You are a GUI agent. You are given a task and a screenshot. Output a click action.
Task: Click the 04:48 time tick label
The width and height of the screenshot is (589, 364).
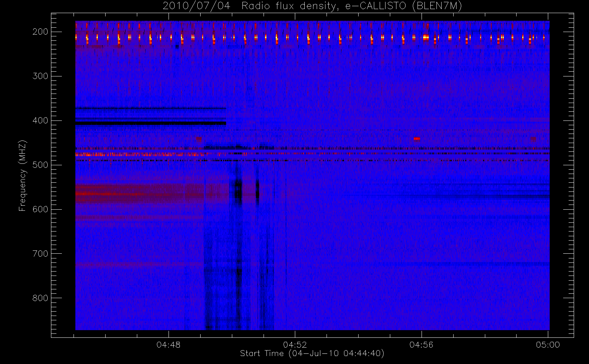click(x=169, y=345)
